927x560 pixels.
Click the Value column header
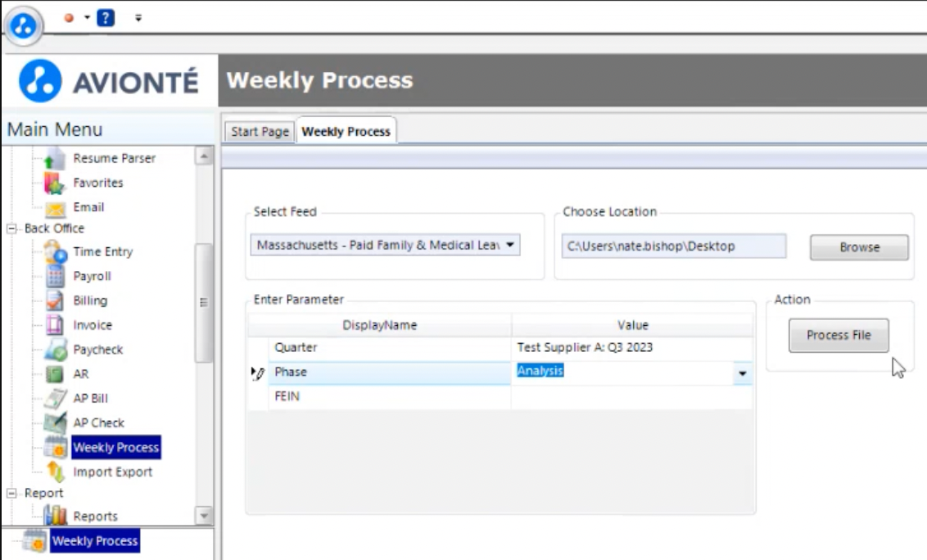coord(632,325)
